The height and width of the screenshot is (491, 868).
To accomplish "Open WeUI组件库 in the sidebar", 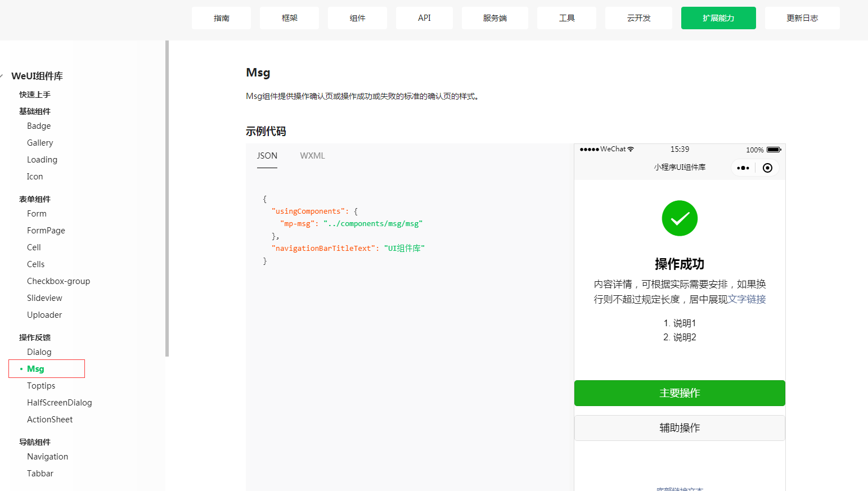I will pos(37,76).
